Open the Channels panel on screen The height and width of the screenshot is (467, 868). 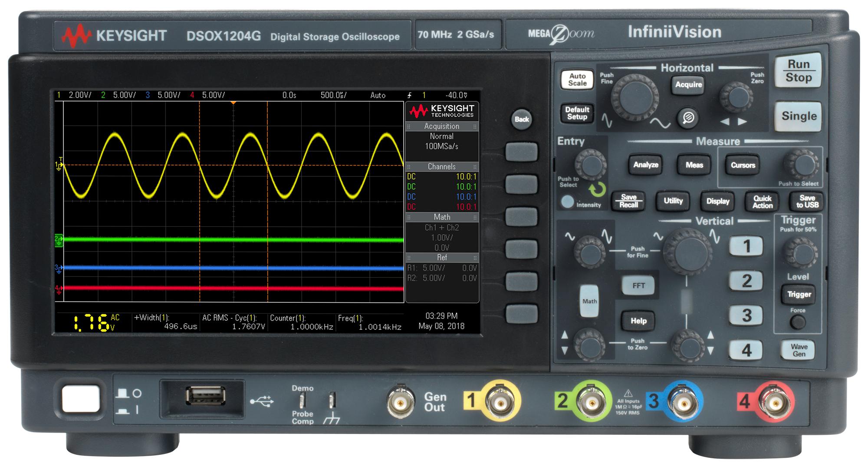click(442, 166)
